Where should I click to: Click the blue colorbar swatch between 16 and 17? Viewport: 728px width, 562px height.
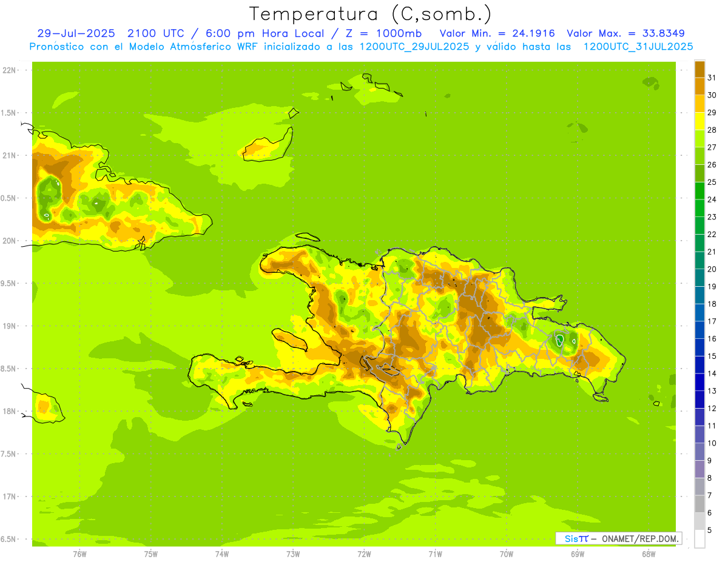(x=699, y=330)
